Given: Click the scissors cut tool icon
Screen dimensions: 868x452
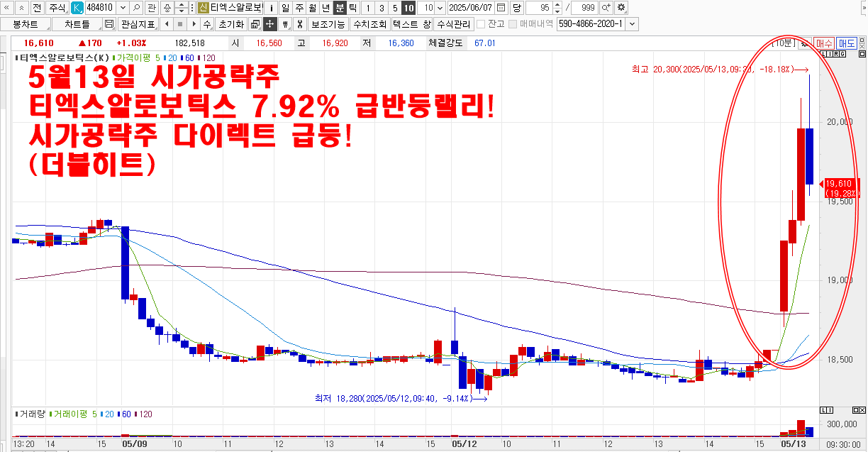Looking at the screenshot, I should (299, 24).
